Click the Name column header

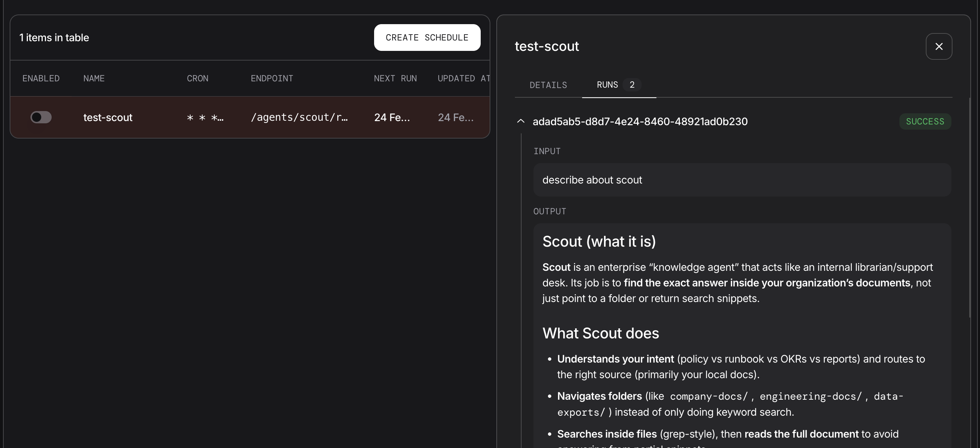[94, 78]
